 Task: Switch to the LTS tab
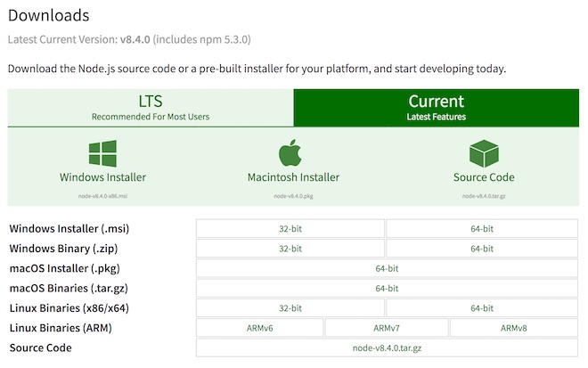[151, 108]
